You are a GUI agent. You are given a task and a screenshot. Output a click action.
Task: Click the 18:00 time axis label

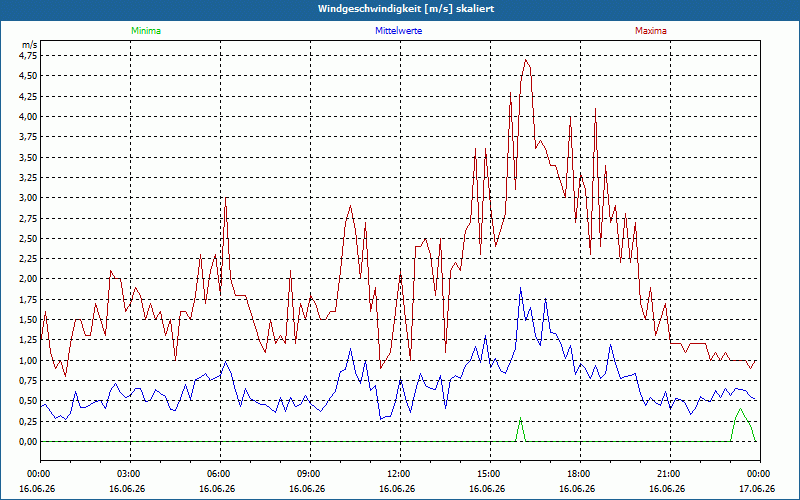point(580,474)
